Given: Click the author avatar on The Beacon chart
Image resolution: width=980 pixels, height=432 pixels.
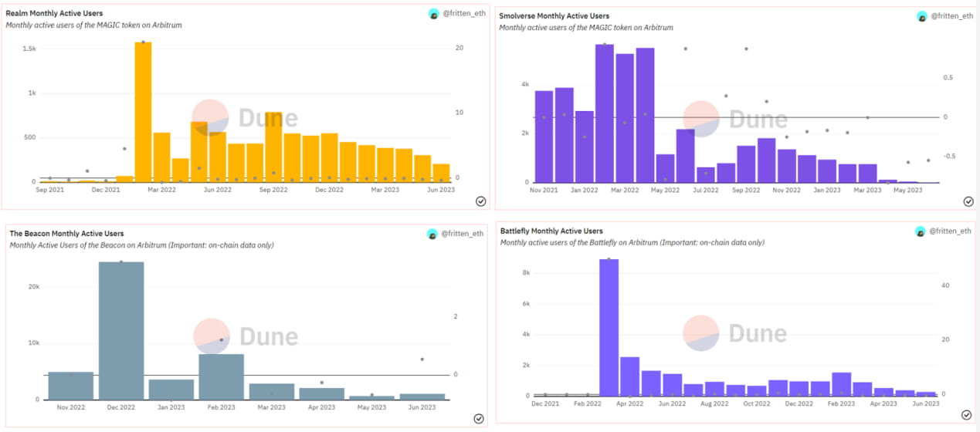Looking at the screenshot, I should point(433,233).
